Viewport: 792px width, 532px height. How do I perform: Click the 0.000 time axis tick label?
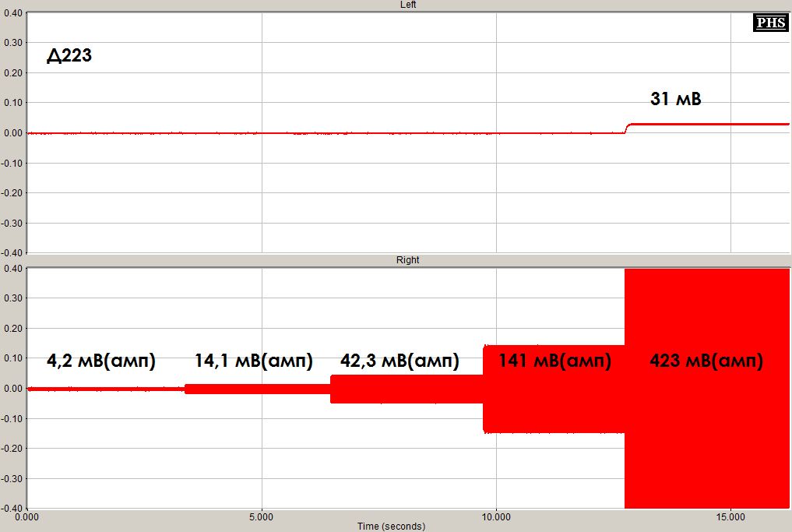pyautogui.click(x=27, y=516)
